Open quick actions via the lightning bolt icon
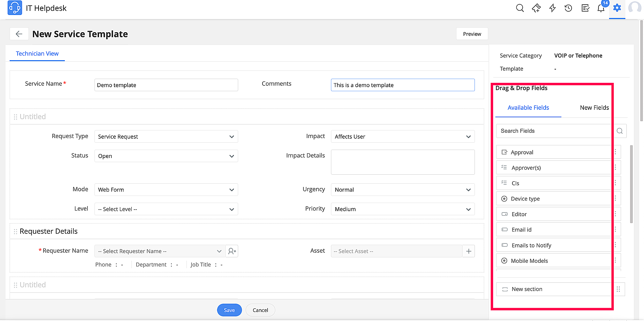 552,8
